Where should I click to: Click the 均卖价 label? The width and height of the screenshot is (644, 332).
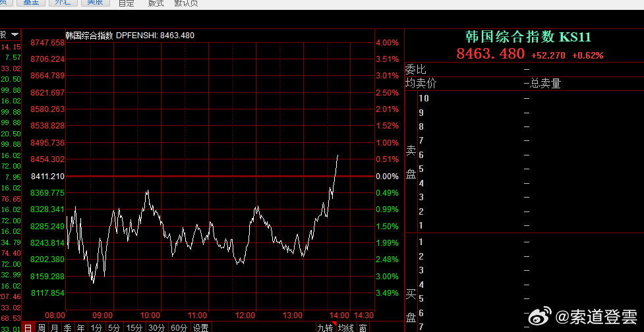pyautogui.click(x=421, y=84)
